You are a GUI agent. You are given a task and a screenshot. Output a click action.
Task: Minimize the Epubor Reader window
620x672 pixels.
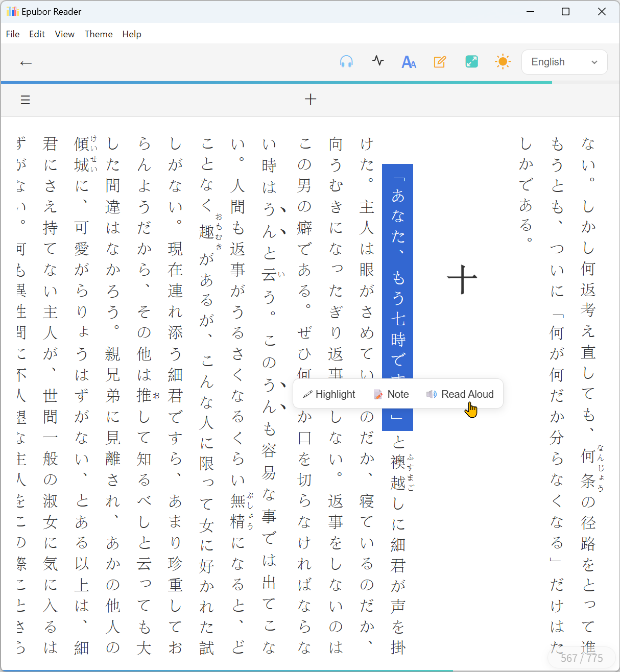[530, 11]
